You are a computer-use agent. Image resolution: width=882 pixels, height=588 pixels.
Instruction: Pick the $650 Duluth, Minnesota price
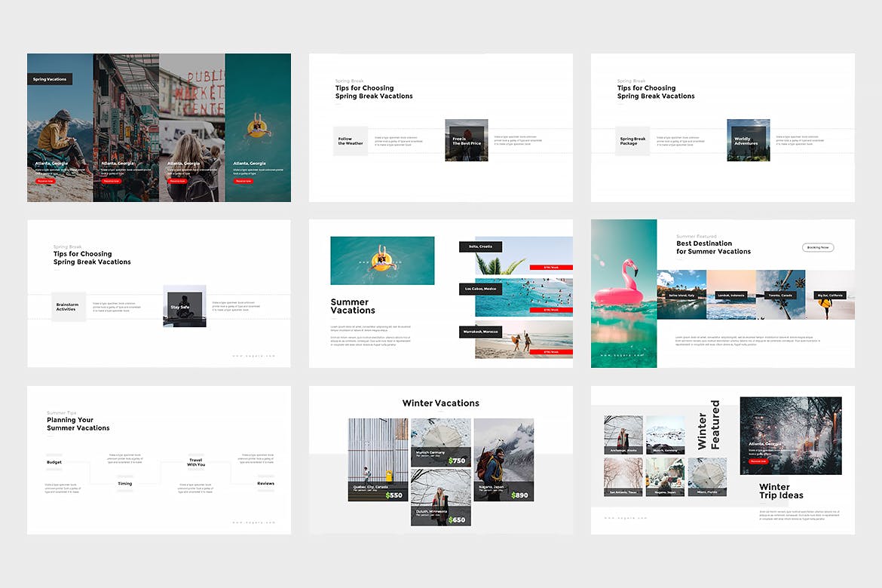(456, 519)
